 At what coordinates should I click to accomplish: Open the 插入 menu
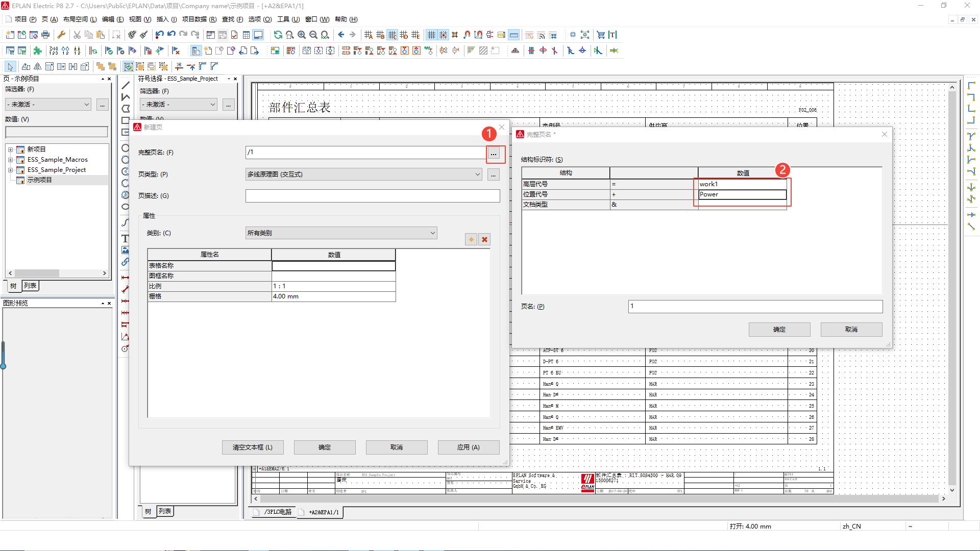coord(166,19)
